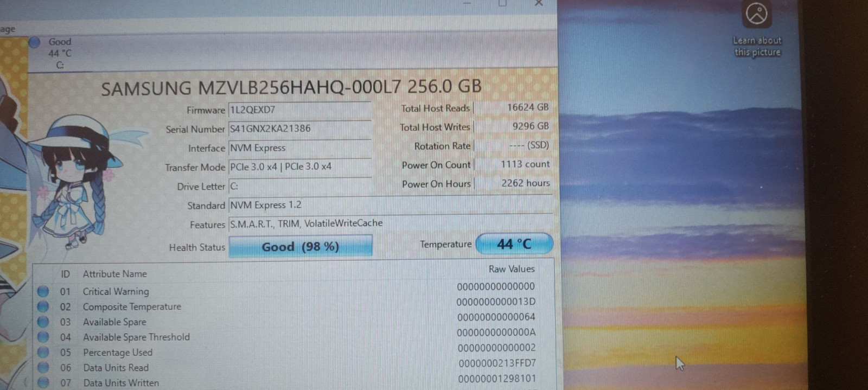Click the ID column header
The image size is (868, 390).
tap(65, 274)
